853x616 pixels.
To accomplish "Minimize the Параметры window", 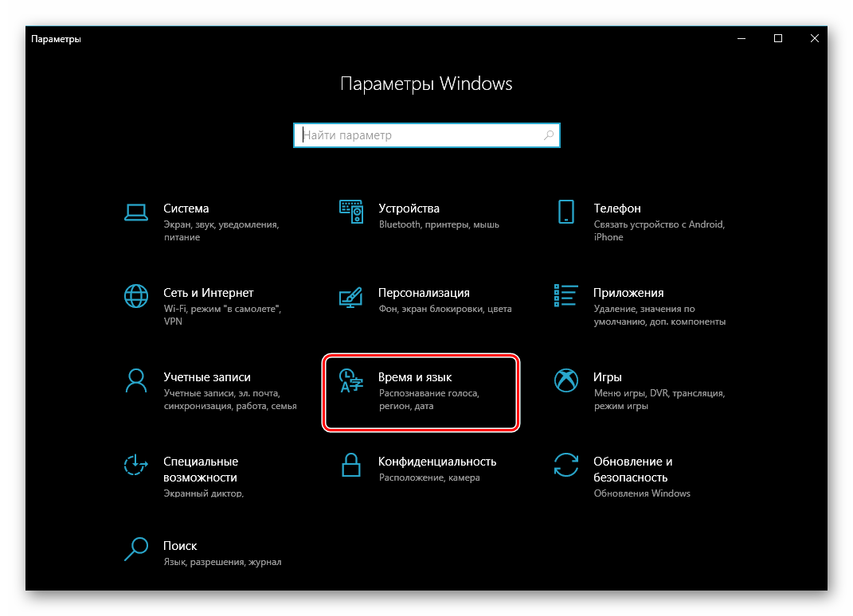I will (x=741, y=38).
